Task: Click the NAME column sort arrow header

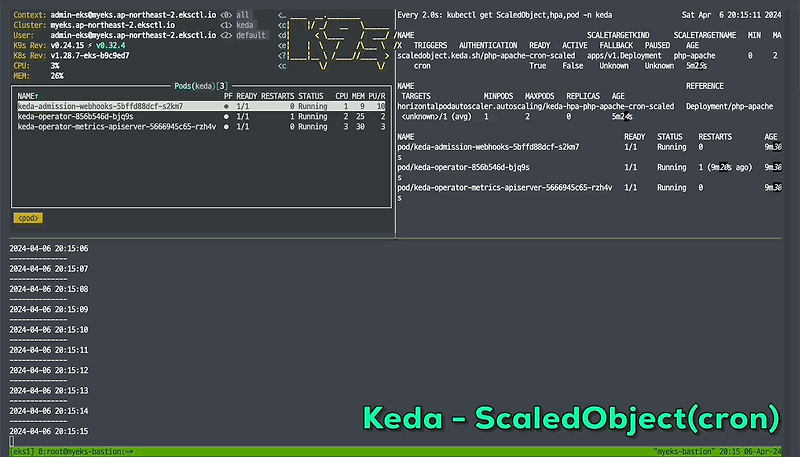Action: coord(28,96)
